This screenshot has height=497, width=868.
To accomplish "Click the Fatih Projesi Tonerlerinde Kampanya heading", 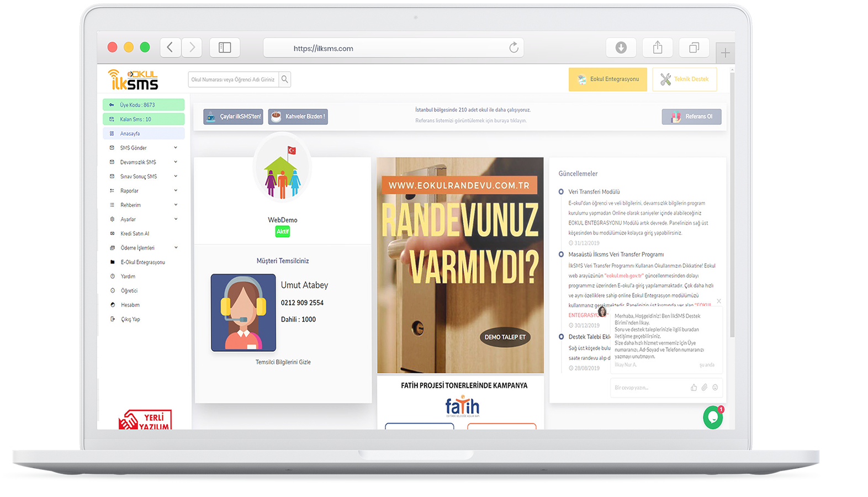I will 464,385.
